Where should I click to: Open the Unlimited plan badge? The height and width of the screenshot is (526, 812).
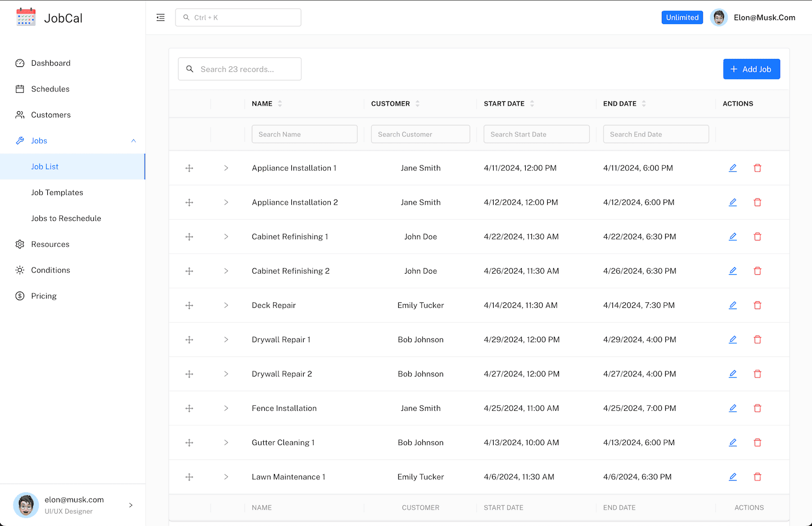[682, 17]
